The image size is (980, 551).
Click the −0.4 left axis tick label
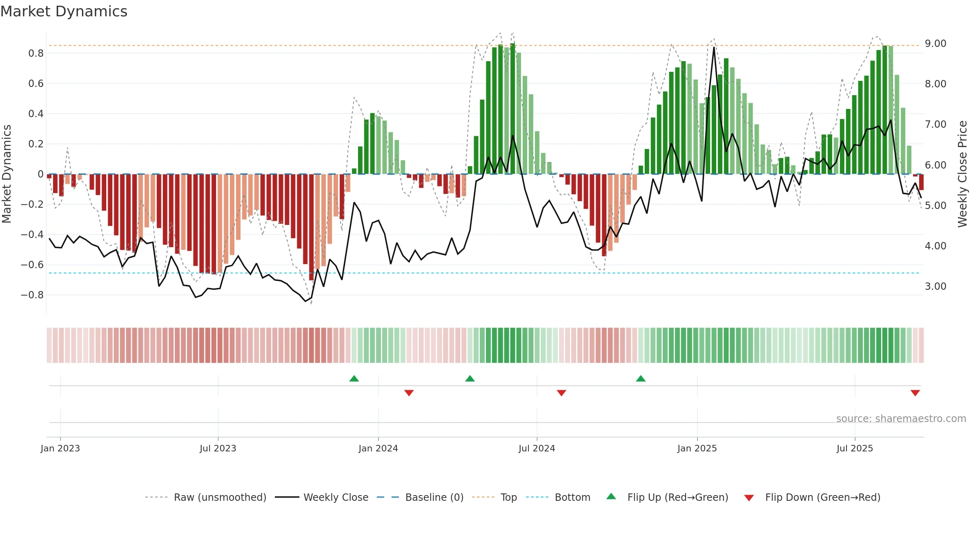click(x=32, y=235)
